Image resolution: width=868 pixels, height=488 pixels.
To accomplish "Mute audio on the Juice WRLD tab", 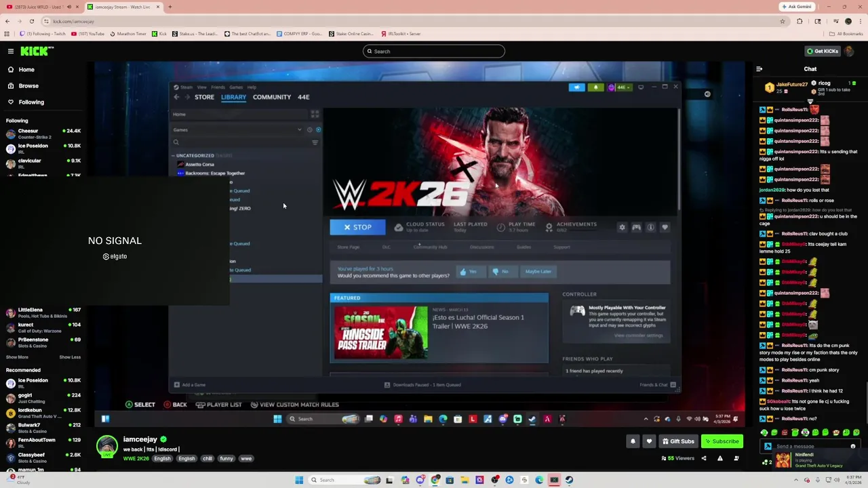I will (68, 7).
